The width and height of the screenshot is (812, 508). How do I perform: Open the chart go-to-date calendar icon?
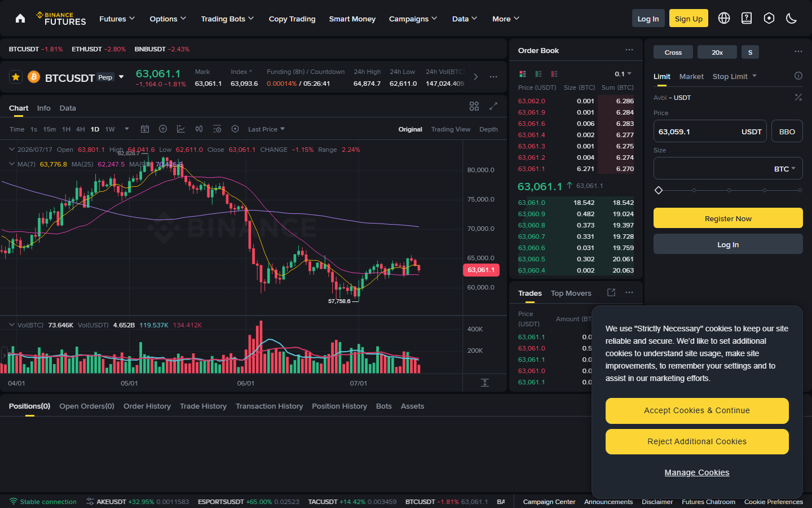coord(145,129)
